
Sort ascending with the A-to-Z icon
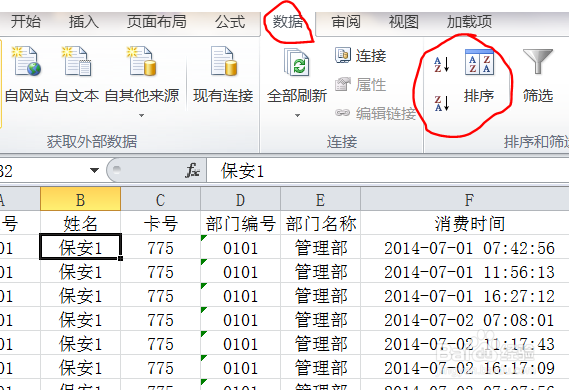pos(442,64)
